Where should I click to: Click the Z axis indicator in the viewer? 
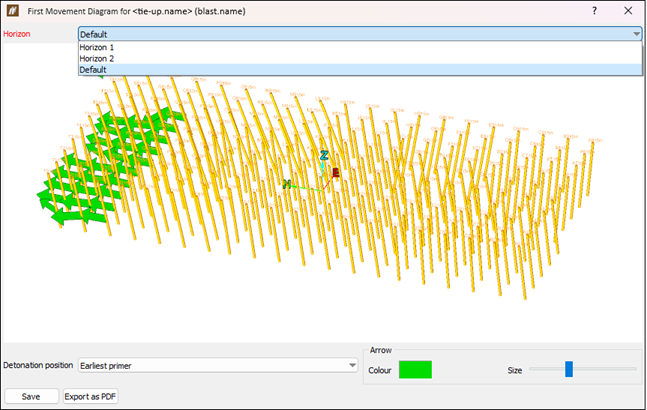[x=324, y=156]
